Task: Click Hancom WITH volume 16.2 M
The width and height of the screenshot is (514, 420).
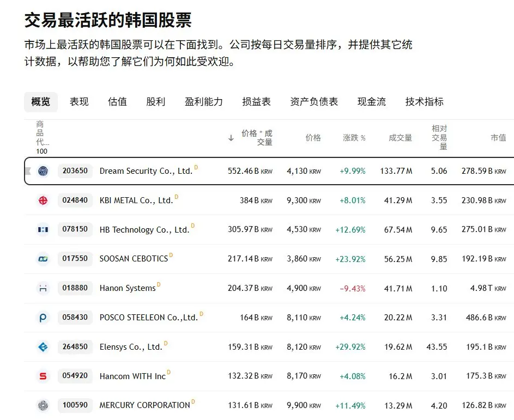Action: [400, 376]
